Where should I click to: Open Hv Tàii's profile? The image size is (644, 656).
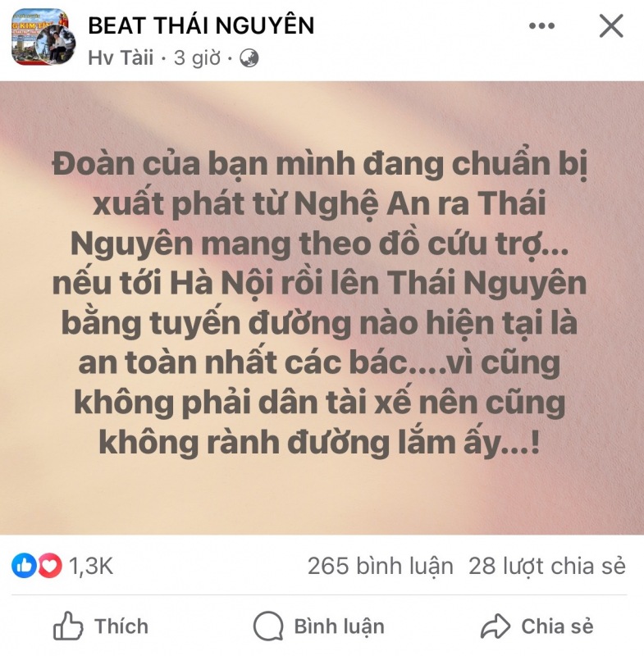[121, 57]
